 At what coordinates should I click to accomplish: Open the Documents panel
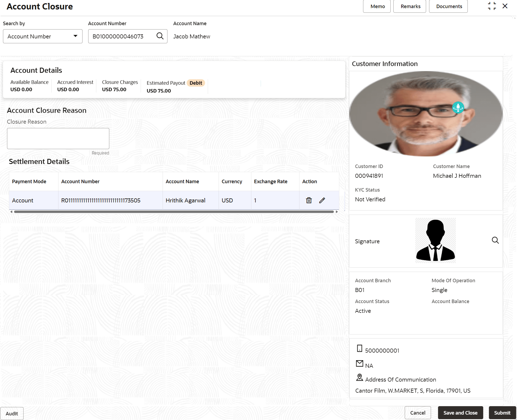[x=448, y=6]
